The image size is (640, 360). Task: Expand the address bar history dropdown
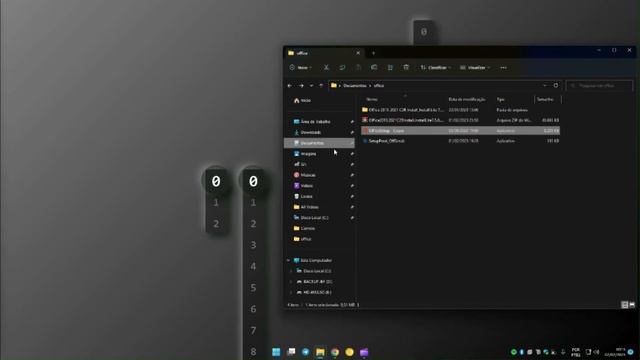(x=544, y=86)
